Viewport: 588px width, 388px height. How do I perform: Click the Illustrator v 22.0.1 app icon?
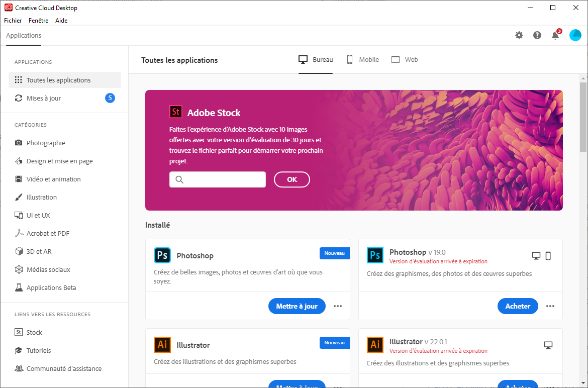pyautogui.click(x=375, y=345)
